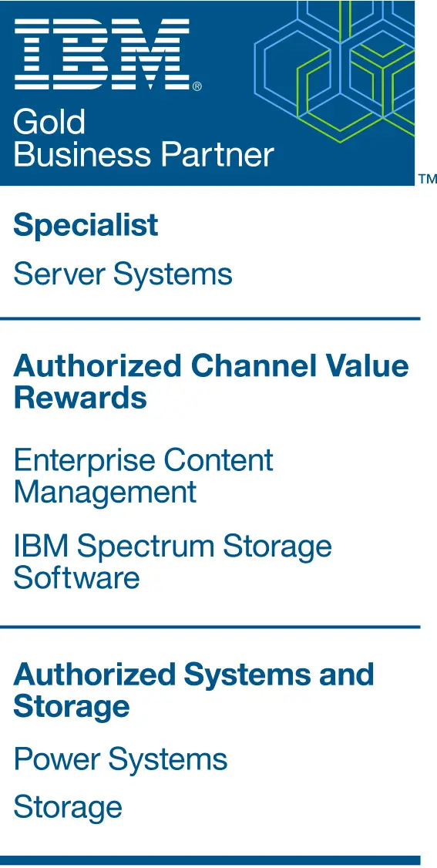Screen dimensions: 437x868
Task: Click the Gold Business Partner text
Action: (x=144, y=138)
